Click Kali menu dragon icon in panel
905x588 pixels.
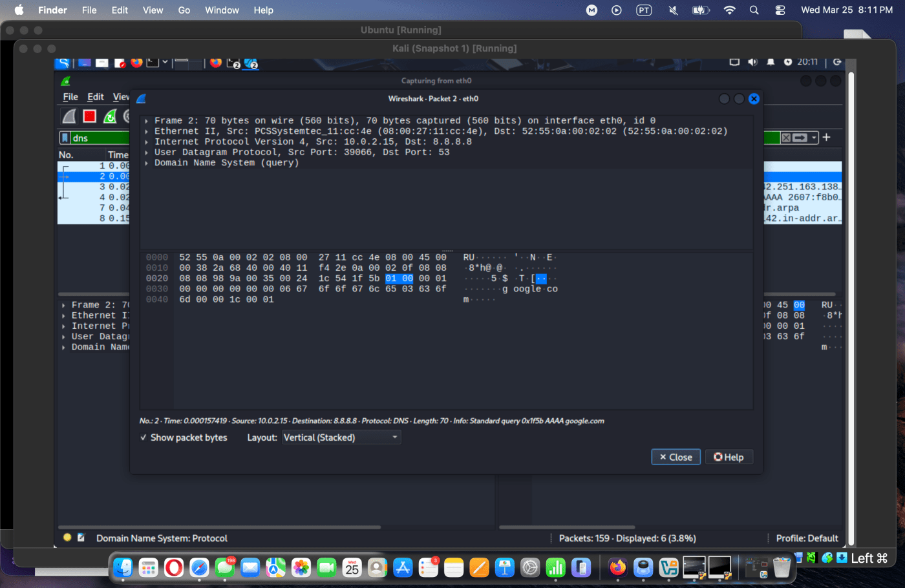pyautogui.click(x=63, y=63)
